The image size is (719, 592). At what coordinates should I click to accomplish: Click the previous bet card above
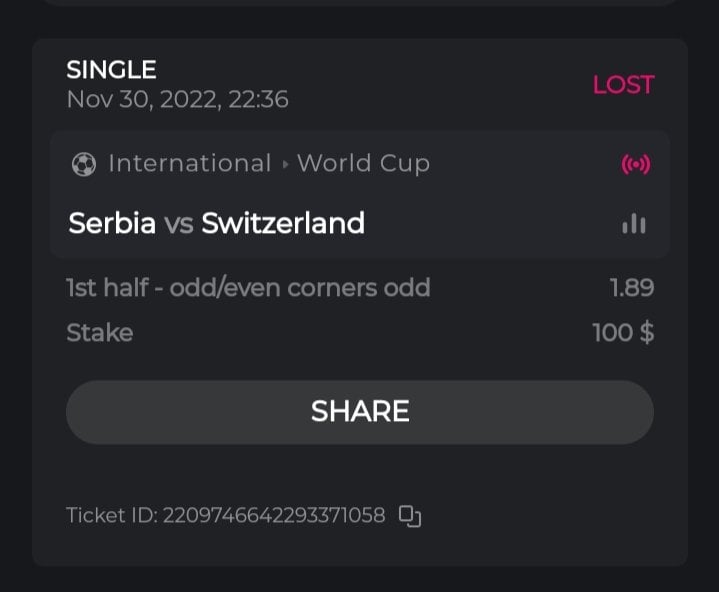pos(360,3)
